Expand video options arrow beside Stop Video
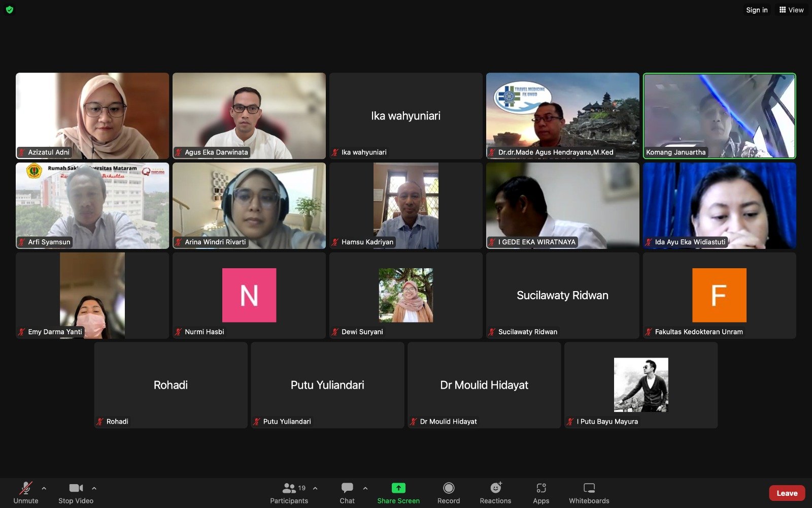The width and height of the screenshot is (812, 508). point(94,488)
